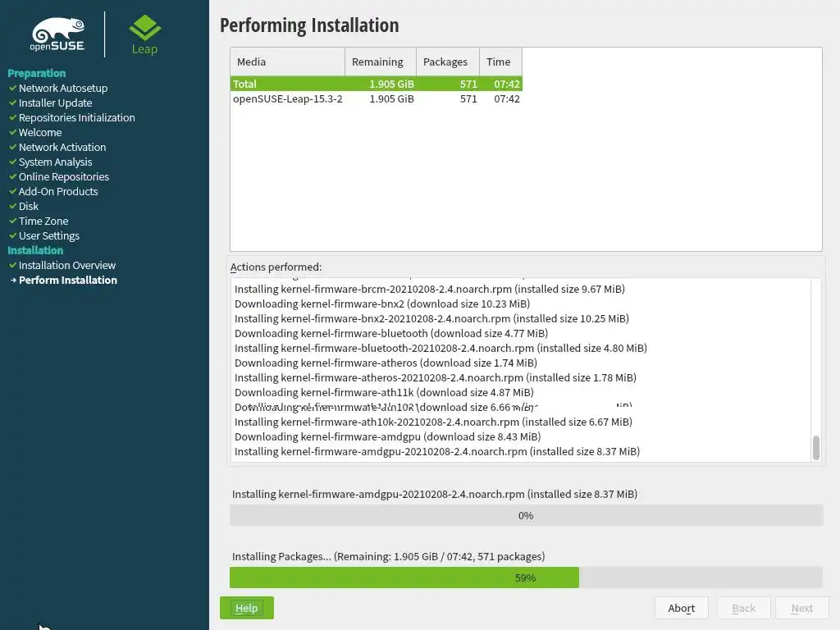Click log line Downloading kernel-firmware-atheros
The image size is (840, 630).
(386, 363)
